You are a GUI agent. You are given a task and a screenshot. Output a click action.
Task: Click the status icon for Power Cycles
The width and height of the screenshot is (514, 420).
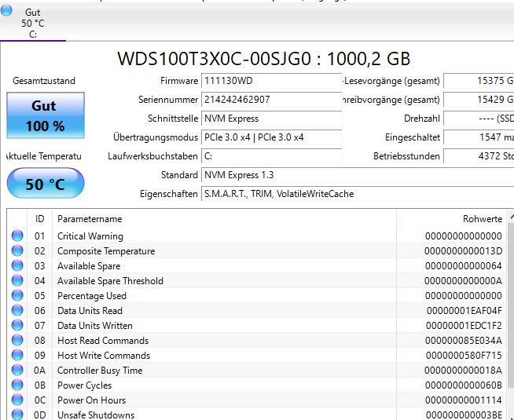point(17,385)
